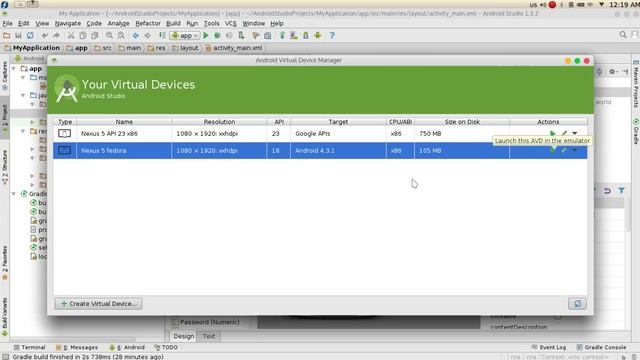The image size is (640, 360).
Task: Click the Search Everywhere magnifier icon
Action: tap(623, 35)
